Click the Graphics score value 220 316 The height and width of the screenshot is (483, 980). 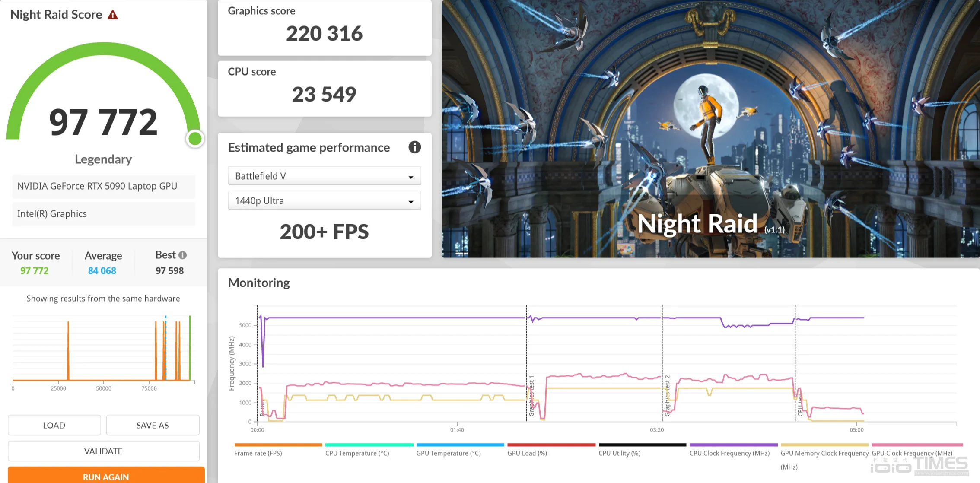(x=325, y=34)
